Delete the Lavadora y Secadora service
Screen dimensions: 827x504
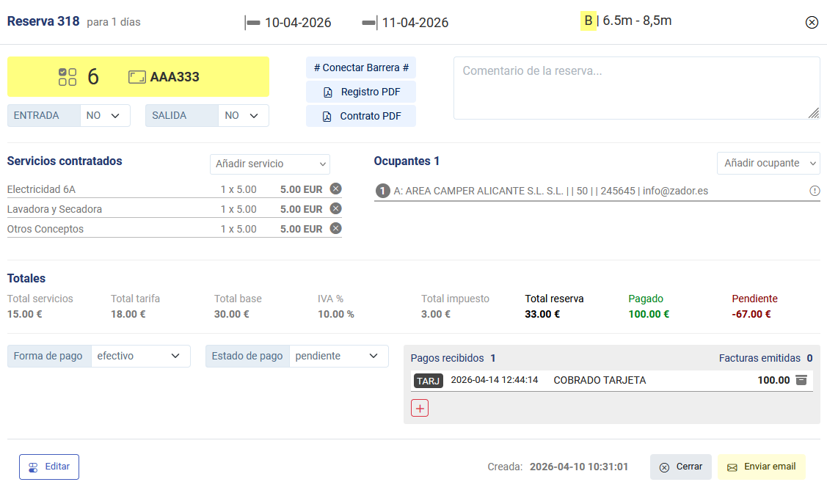click(x=335, y=208)
